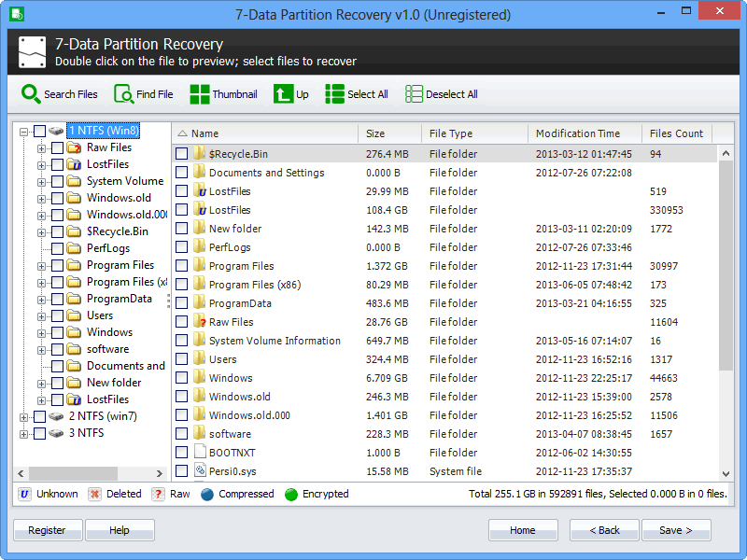Expand the Windows.old folder in tree
Image resolution: width=747 pixels, height=560 pixels.
[x=41, y=198]
